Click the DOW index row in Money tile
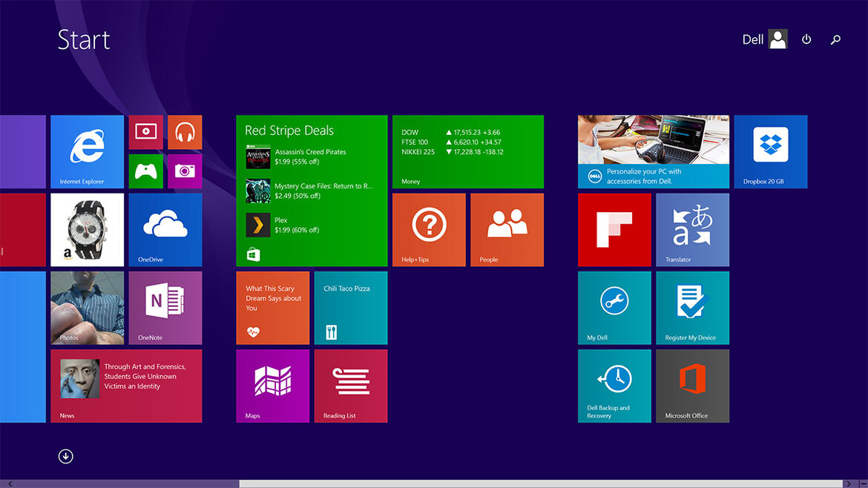 (450, 132)
